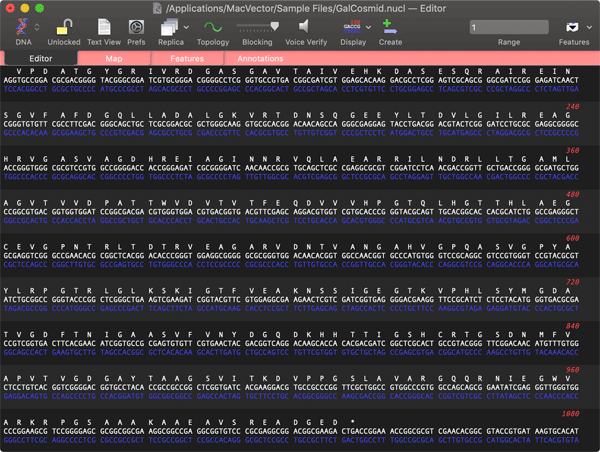Viewport: 600px width, 452px height.
Task: Click the red close window button
Action: (10, 8)
